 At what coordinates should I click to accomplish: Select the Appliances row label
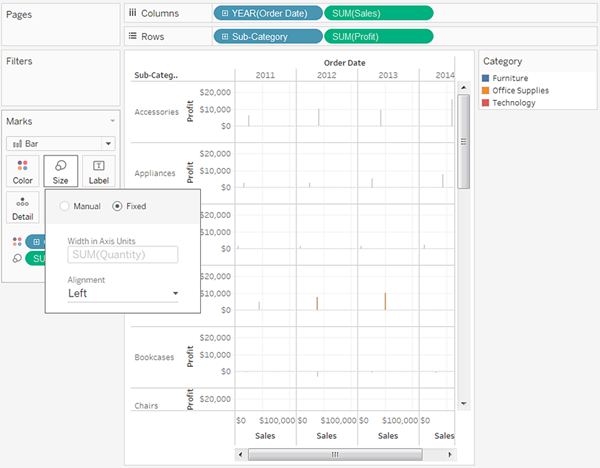[x=155, y=173]
